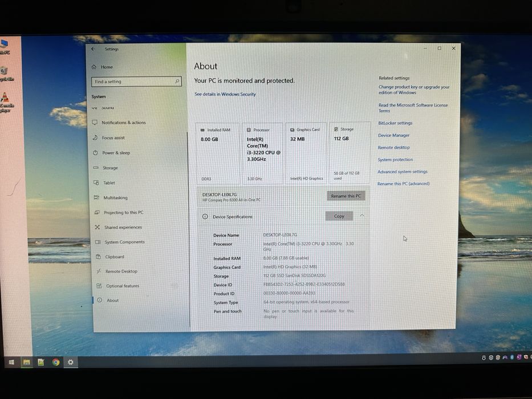
Task: Click the Installed RAM 8.00 GB card
Action: 217,153
